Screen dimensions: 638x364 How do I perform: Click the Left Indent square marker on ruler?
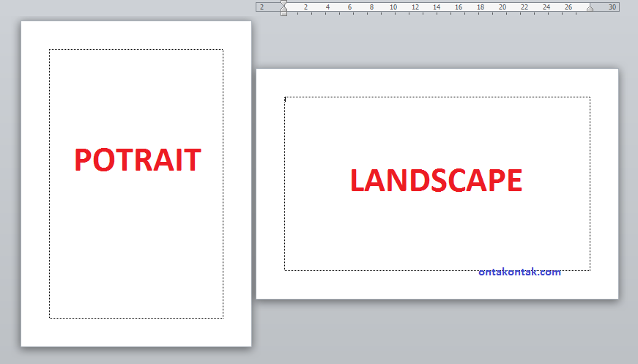pyautogui.click(x=283, y=14)
